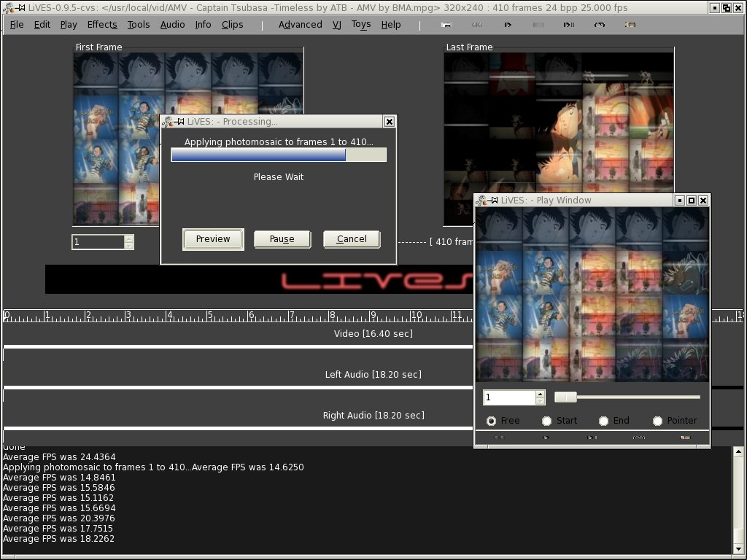Click the Play Window video preview
The height and width of the screenshot is (560, 747).
(592, 295)
